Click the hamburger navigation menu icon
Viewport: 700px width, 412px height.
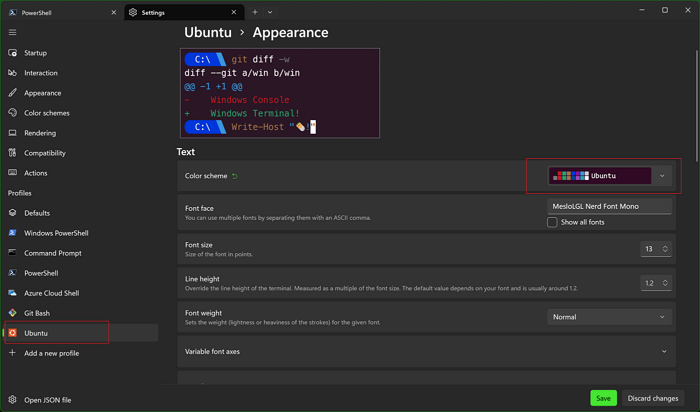click(x=12, y=32)
